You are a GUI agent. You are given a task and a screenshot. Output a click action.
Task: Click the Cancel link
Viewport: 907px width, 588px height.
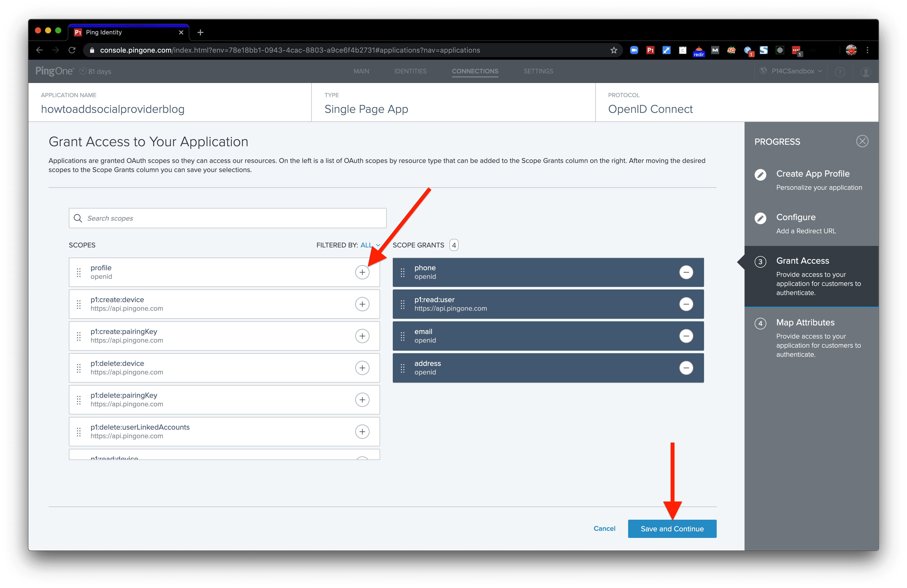(604, 529)
